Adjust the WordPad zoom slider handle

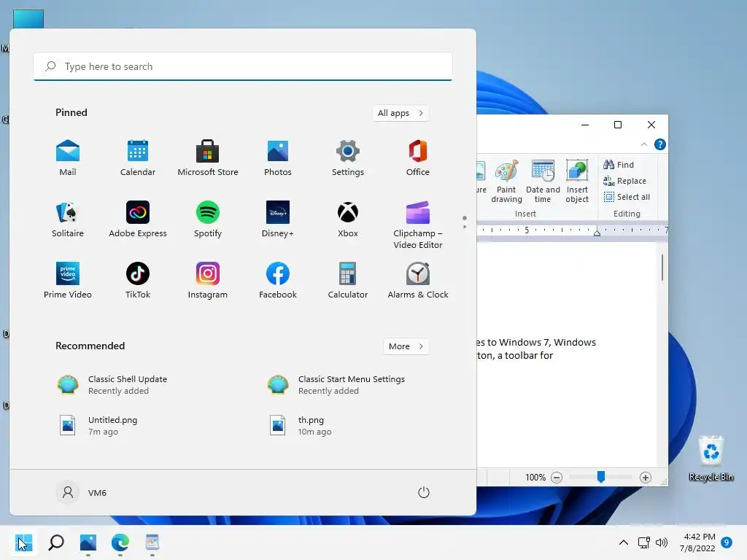601,477
